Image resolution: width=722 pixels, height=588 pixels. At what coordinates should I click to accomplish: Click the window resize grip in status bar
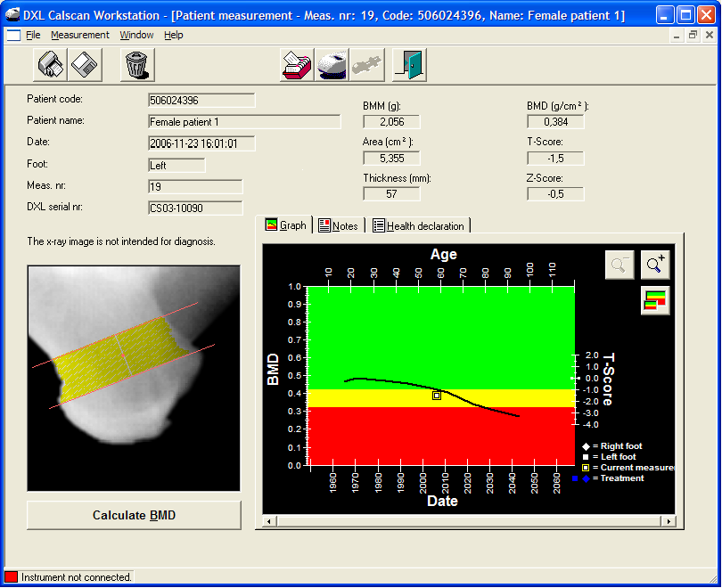[x=713, y=579]
